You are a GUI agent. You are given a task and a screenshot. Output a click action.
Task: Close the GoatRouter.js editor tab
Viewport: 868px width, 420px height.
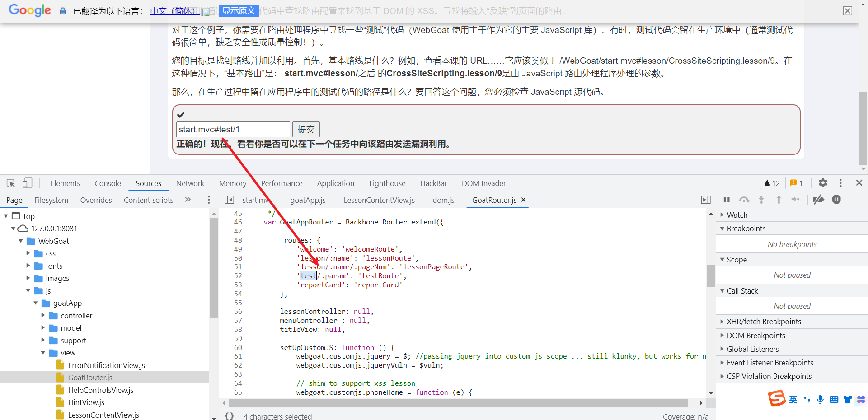523,200
